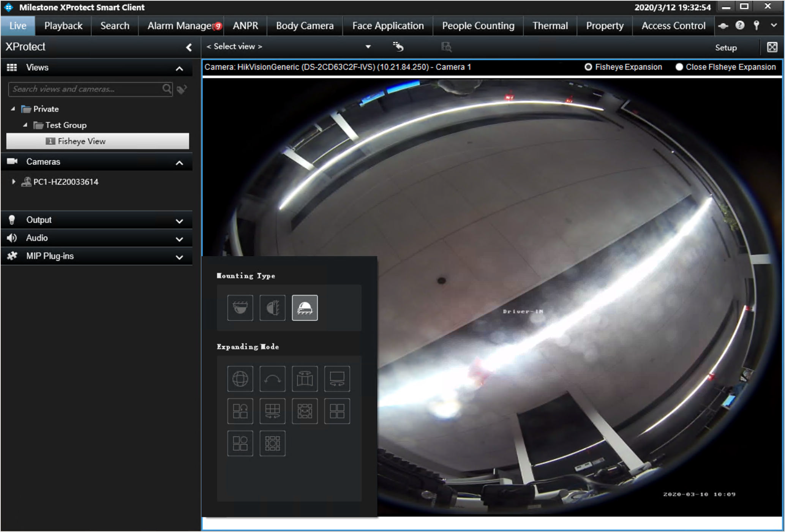Select the PC1-HZ20033614 camera server
Viewport: 785px width, 532px height.
click(x=60, y=182)
